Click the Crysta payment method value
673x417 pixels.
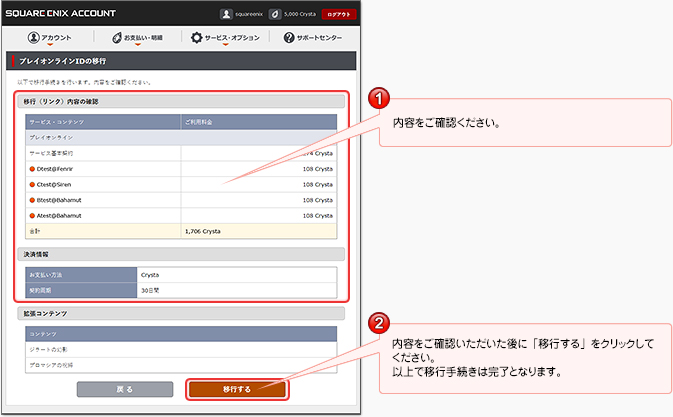click(150, 275)
